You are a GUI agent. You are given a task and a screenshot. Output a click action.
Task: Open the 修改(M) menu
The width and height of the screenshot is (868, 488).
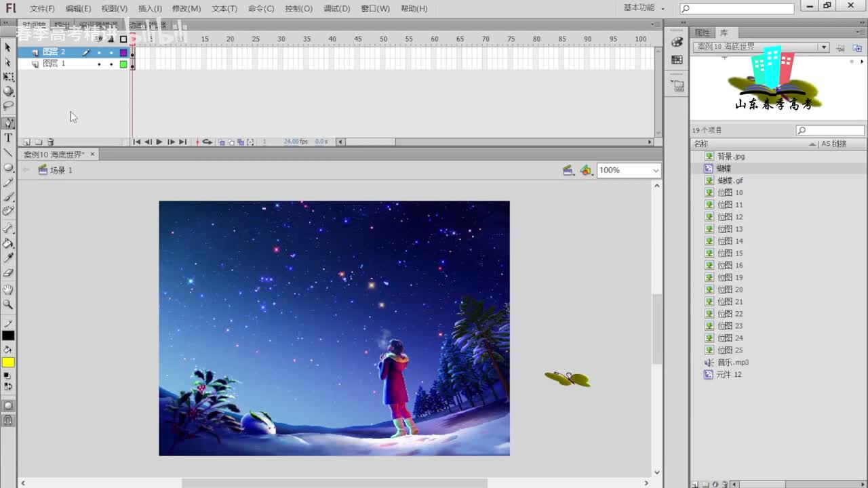(186, 8)
